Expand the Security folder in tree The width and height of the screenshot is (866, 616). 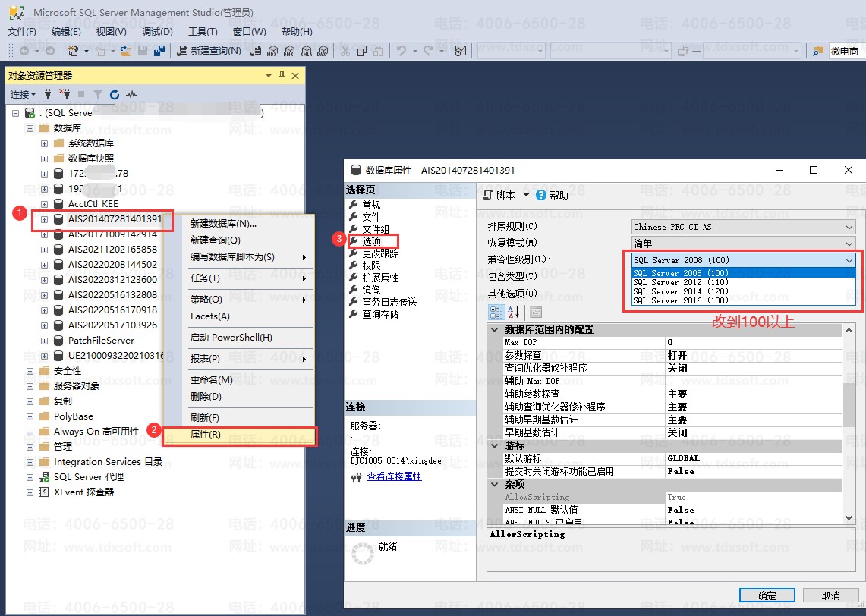click(x=30, y=371)
